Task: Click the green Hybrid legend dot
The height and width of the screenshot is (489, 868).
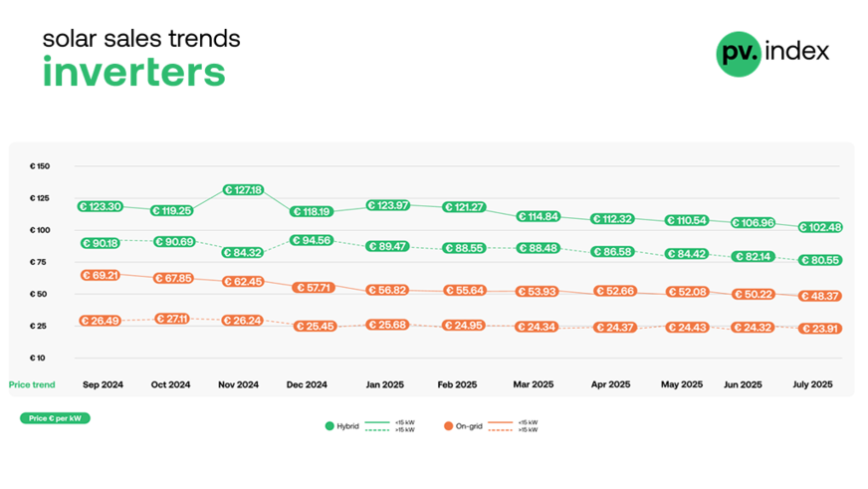Action: coord(329,426)
